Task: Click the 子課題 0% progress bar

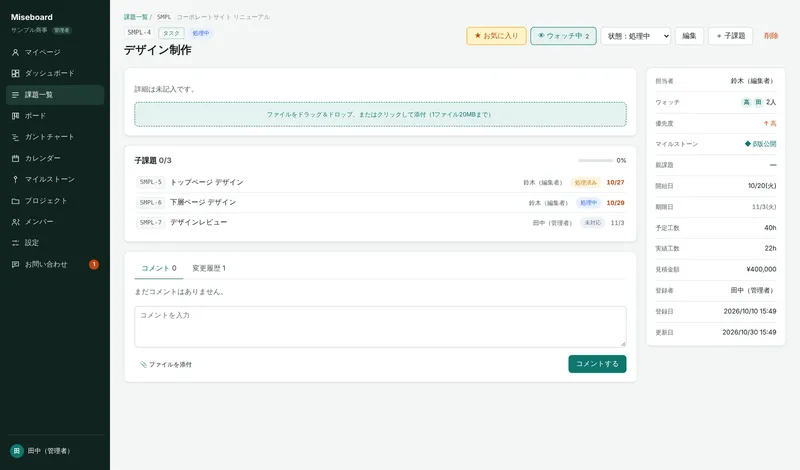Action: tap(595, 160)
